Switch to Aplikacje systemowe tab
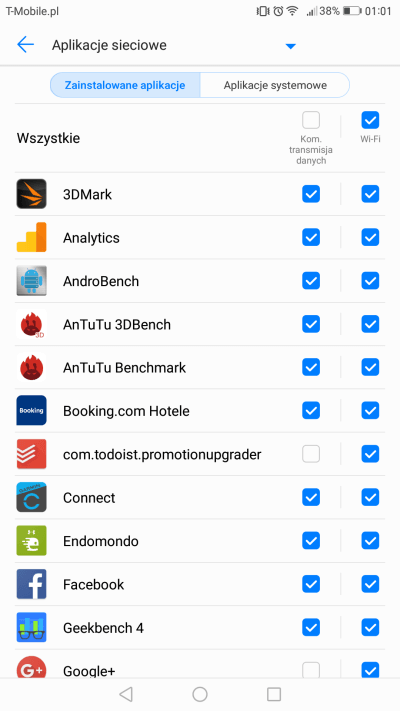Image resolution: width=400 pixels, height=711 pixels. click(x=275, y=85)
